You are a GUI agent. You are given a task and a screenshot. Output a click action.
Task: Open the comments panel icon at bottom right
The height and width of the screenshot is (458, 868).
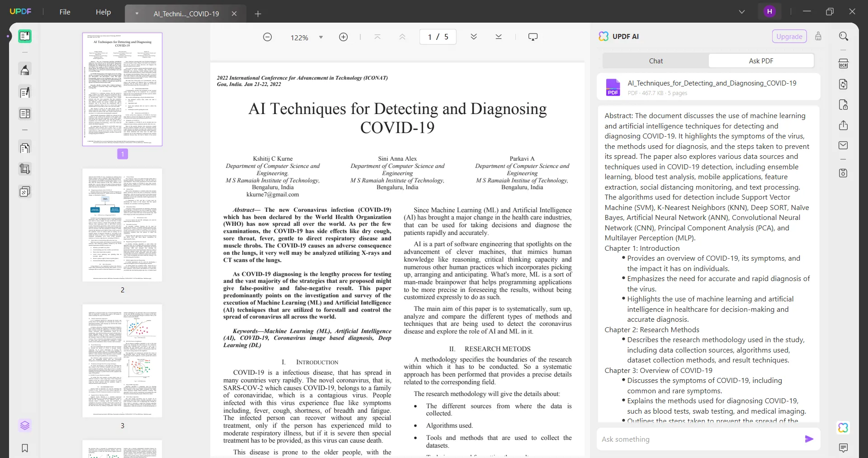[844, 448]
